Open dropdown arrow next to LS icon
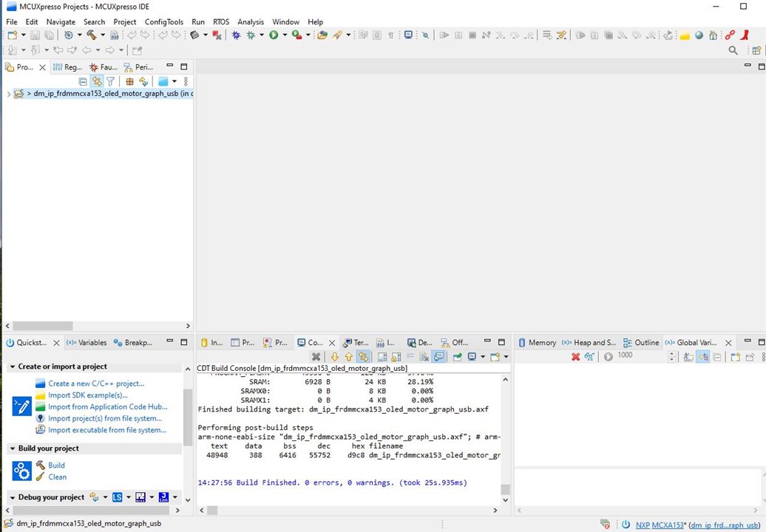766x532 pixels. click(129, 497)
